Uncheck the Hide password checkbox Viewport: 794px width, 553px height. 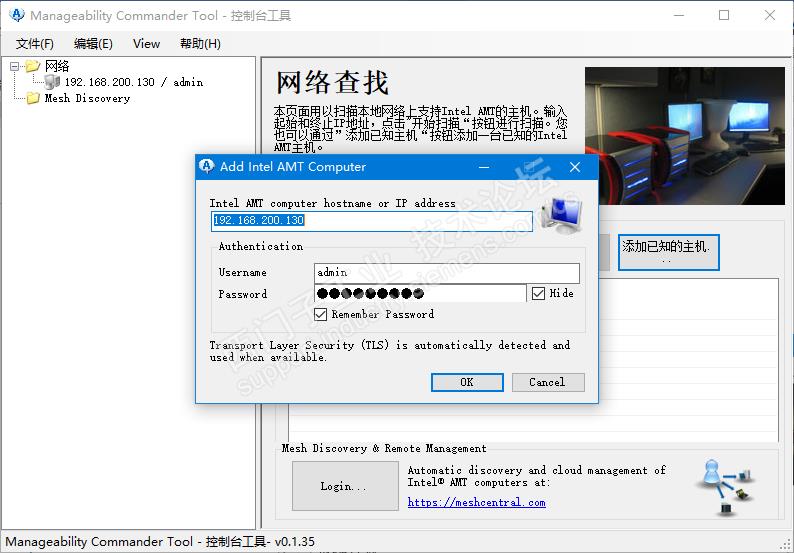[538, 293]
